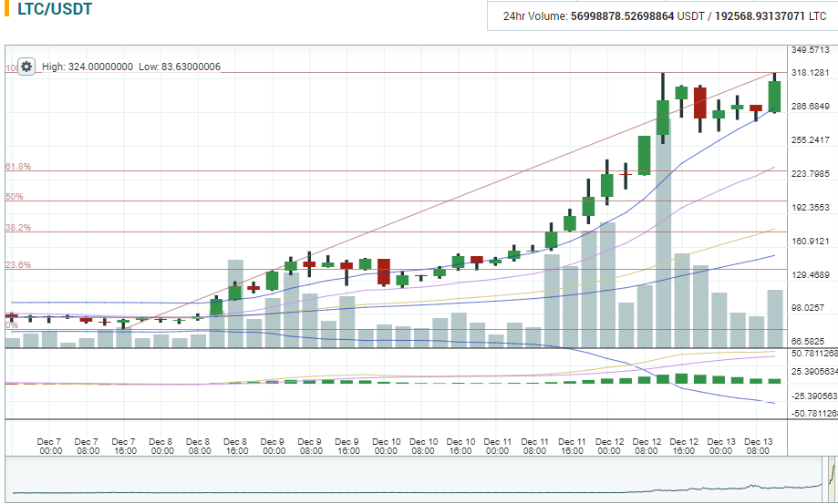
Task: Click the Low: 83.63000006 readout
Action: tap(180, 67)
